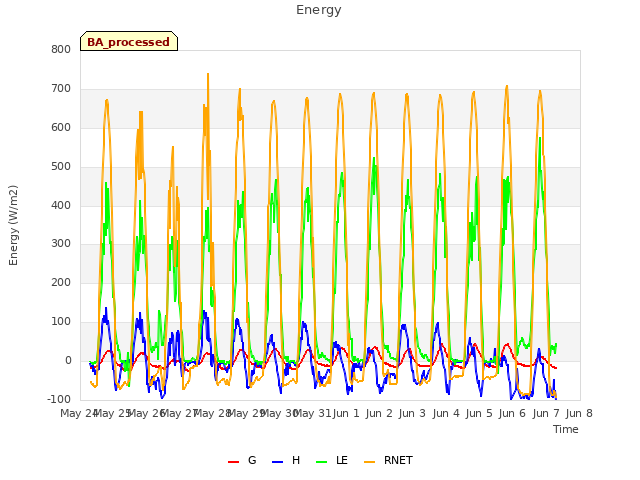Click the Jun 1 x-axis date label
The image size is (640, 480).
346,413
